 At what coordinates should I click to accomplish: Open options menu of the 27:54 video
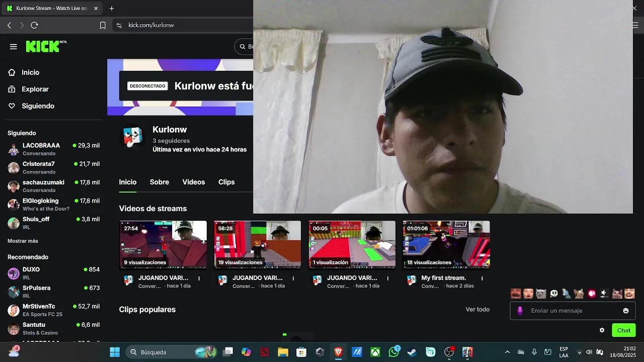[199, 278]
